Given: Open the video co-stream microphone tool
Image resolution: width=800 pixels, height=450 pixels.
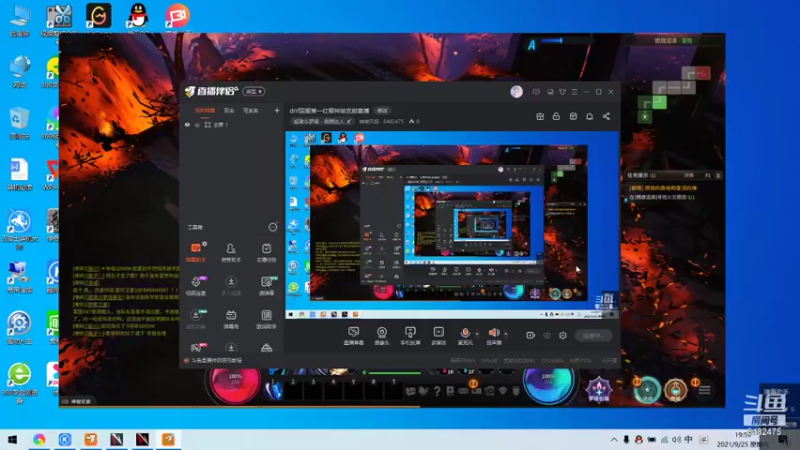Looking at the screenshot, I should (195, 285).
